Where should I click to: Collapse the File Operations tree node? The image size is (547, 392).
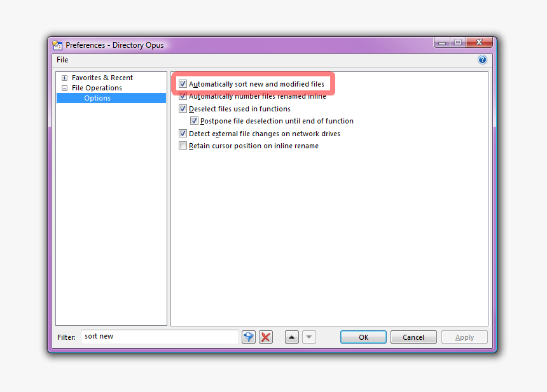(x=64, y=88)
